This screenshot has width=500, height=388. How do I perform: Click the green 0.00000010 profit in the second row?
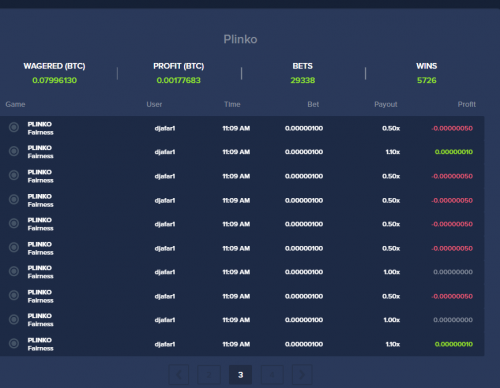pos(454,152)
